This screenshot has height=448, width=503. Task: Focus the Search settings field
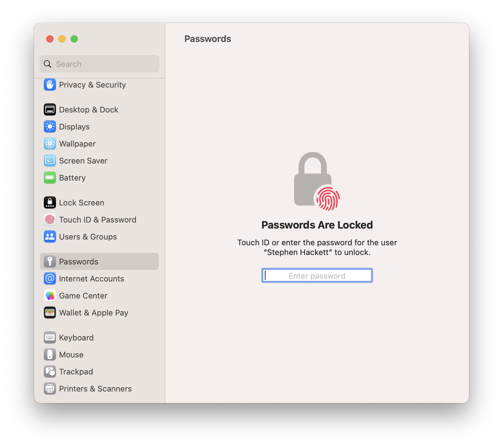[103, 64]
